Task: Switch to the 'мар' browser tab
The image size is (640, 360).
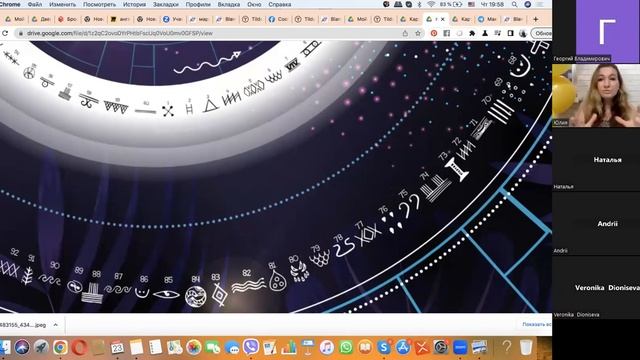Action: [200, 19]
